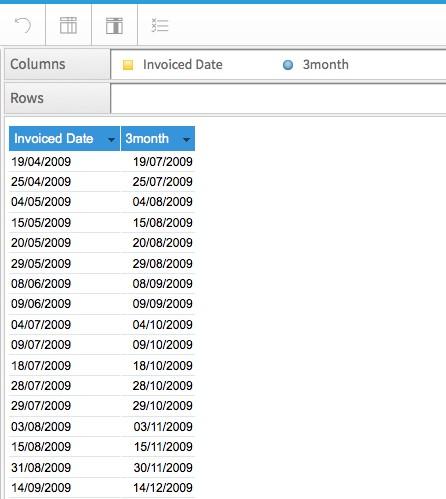Click the checklist options icon

(160, 25)
